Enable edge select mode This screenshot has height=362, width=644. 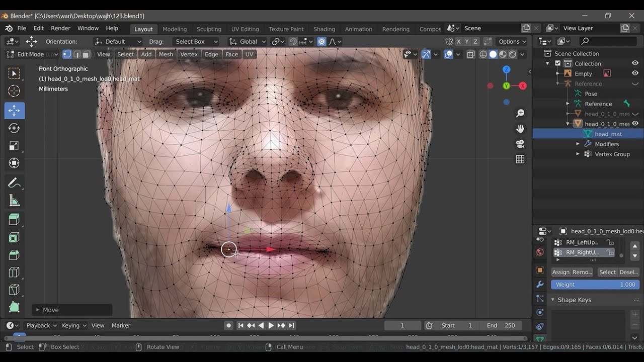click(76, 54)
